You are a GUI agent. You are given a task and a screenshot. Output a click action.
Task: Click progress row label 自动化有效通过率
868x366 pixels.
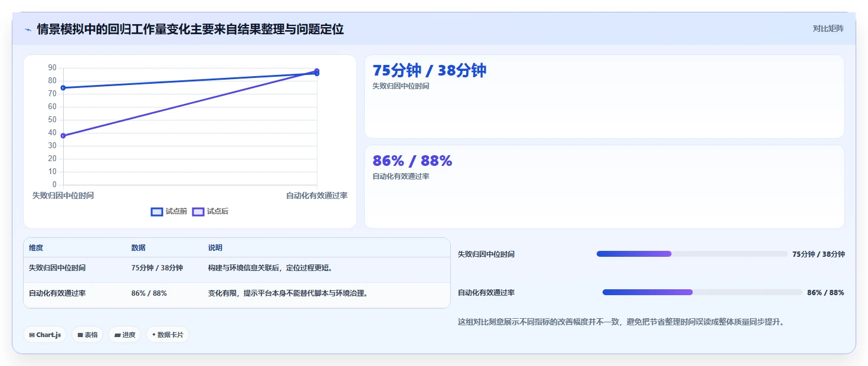[486, 293]
